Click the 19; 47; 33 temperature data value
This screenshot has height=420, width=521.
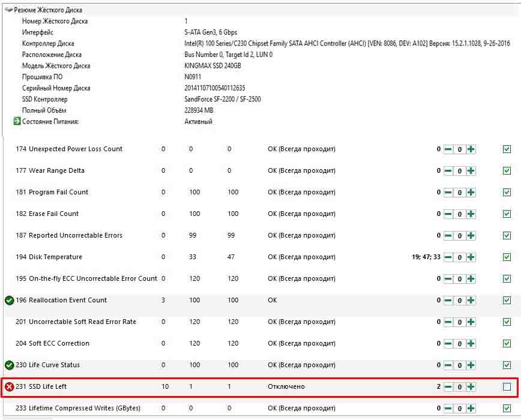point(426,257)
